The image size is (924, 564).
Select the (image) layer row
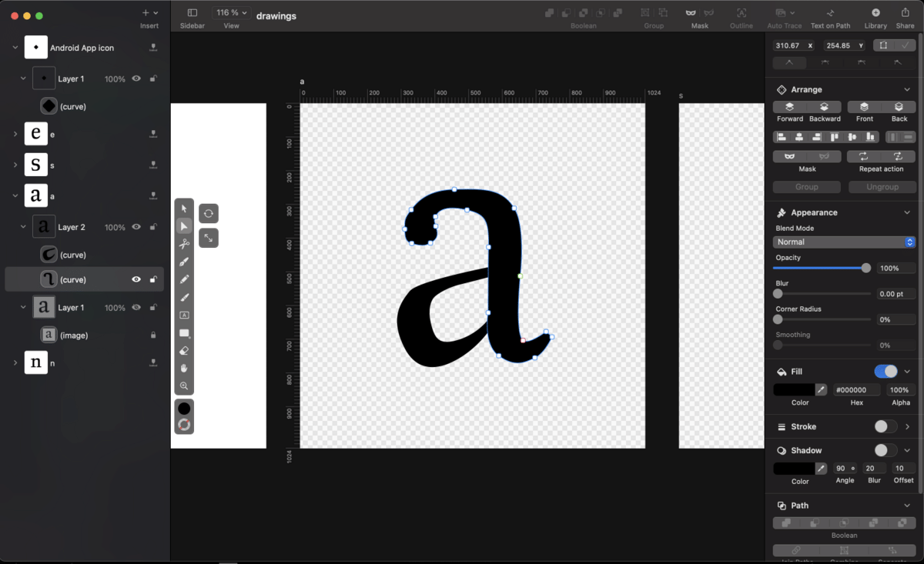pos(84,335)
